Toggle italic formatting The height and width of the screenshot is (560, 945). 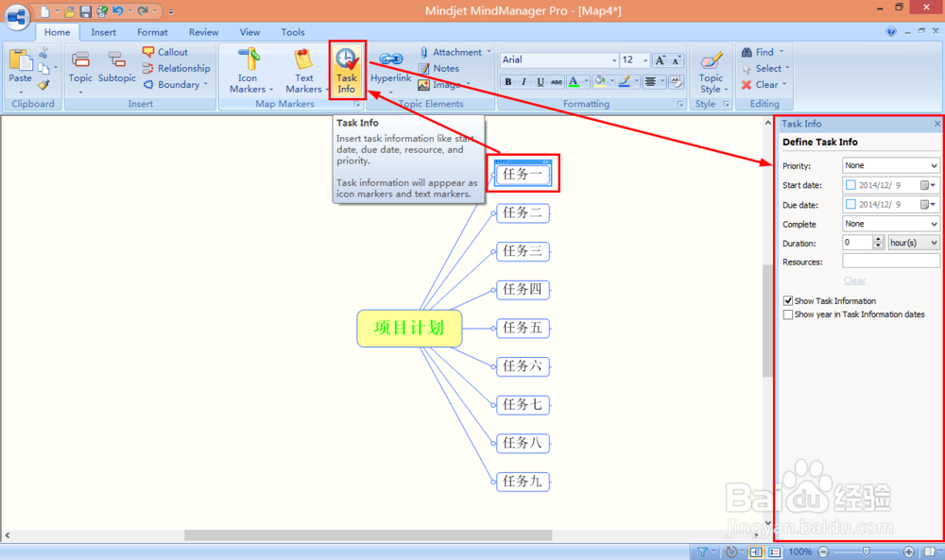pos(524,82)
